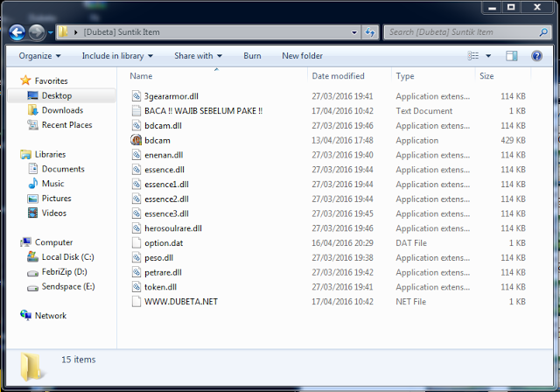Expand the address bar history dropdown
This screenshot has width=560, height=392.
coord(353,32)
